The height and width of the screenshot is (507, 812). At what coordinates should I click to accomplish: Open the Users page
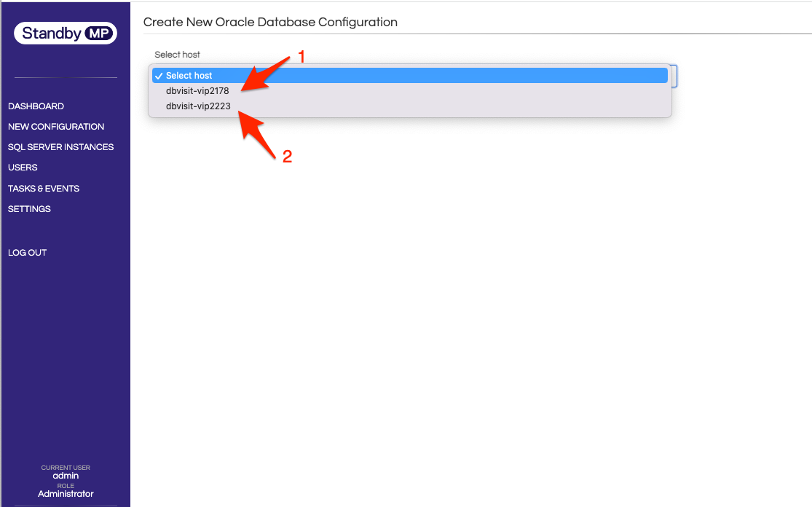tap(23, 168)
